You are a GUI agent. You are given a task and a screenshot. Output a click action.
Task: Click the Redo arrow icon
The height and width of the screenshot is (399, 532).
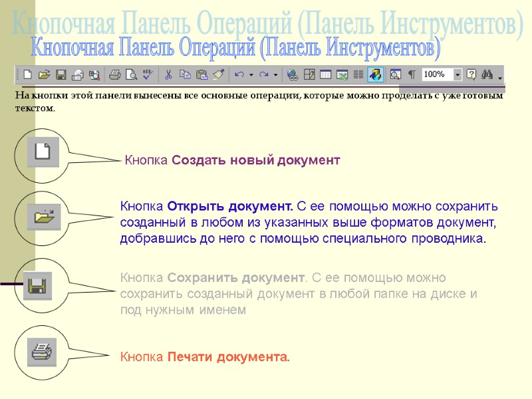263,74
